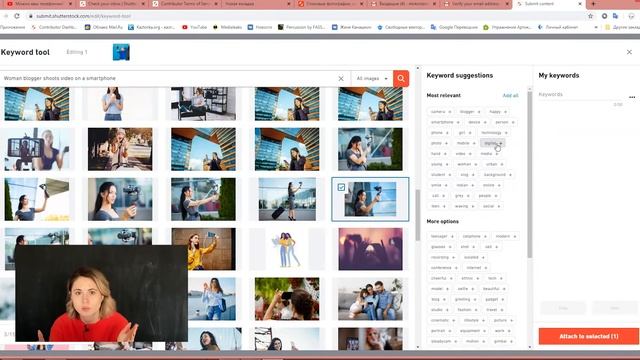Open the All images filter dropdown
640x360 pixels.
pyautogui.click(x=371, y=78)
